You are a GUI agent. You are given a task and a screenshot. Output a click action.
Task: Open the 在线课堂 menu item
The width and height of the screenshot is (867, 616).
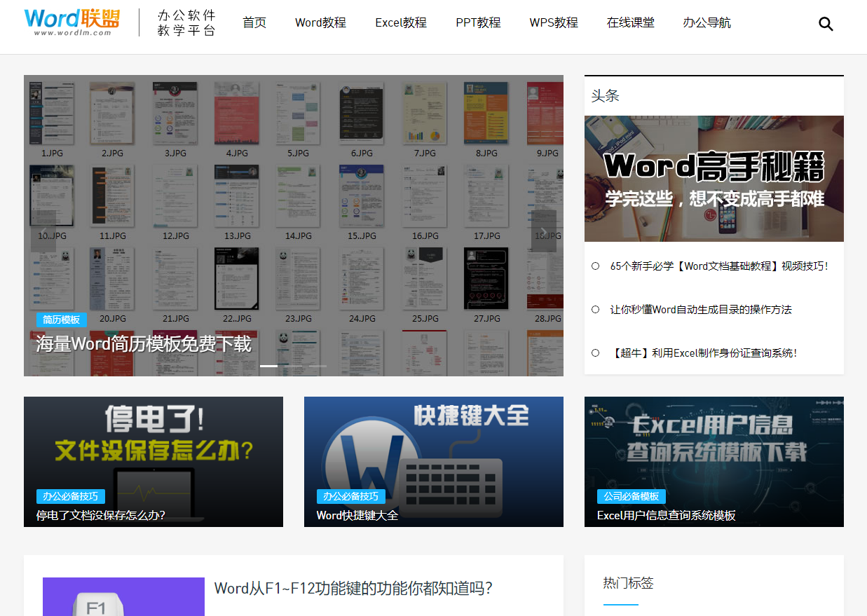631,22
